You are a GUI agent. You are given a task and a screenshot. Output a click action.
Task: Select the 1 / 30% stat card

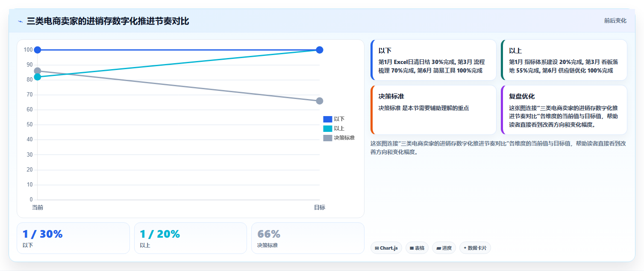(x=73, y=238)
